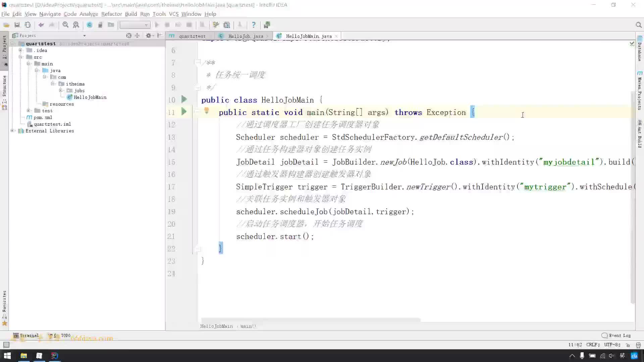Click the Back navigation arrow

pyautogui.click(x=41, y=25)
